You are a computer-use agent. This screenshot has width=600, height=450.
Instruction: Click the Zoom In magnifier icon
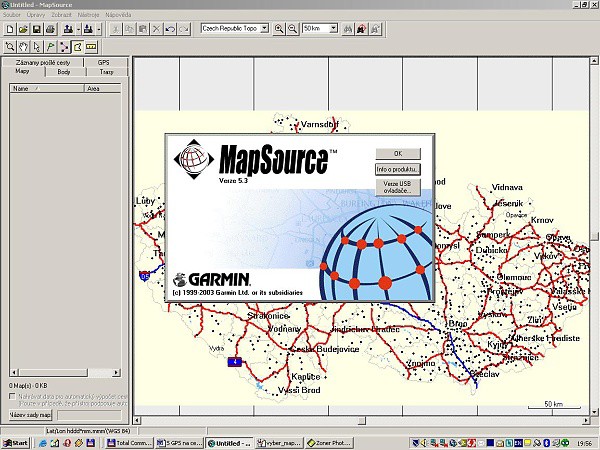279,29
